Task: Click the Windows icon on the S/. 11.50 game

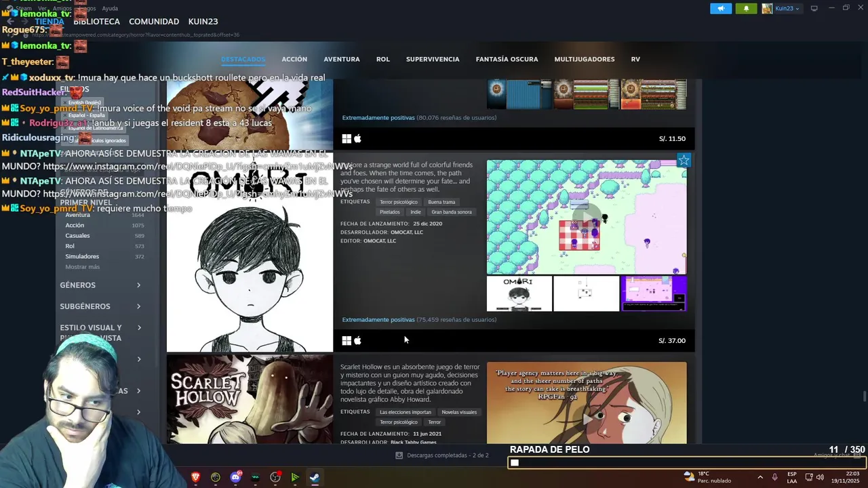Action: (x=347, y=138)
